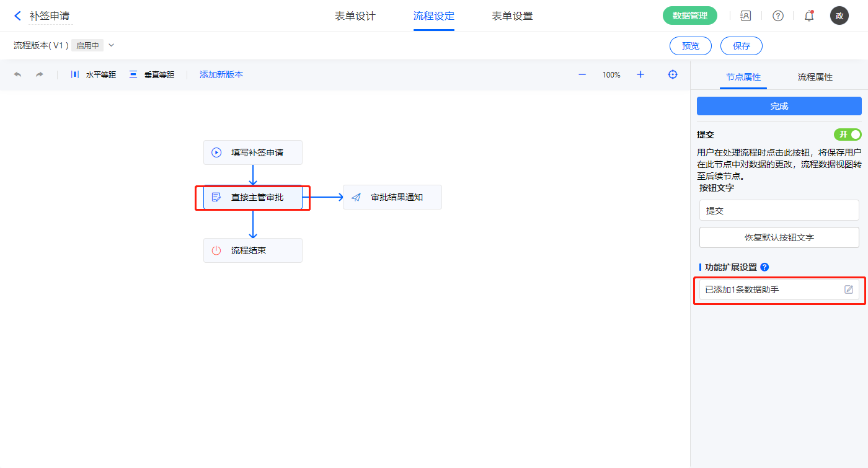
Task: Open the help question mark icon
Action: 777,16
